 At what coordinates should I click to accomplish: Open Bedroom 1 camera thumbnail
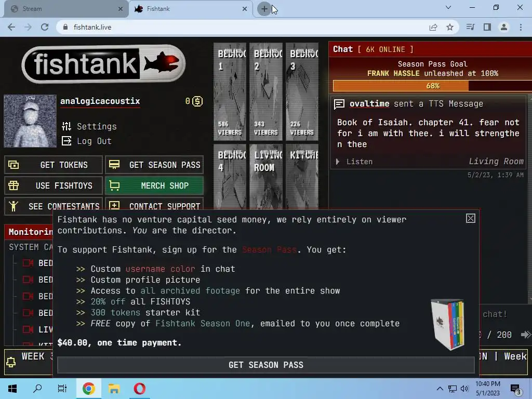(x=230, y=91)
